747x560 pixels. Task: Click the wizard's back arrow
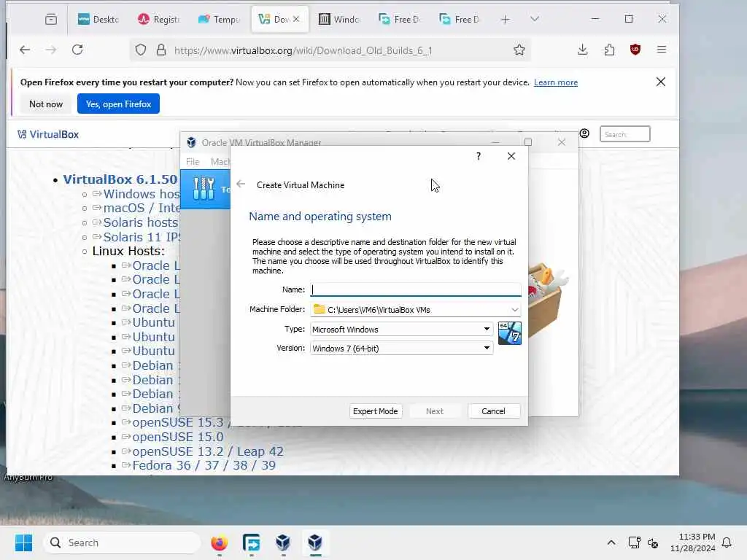coord(241,184)
